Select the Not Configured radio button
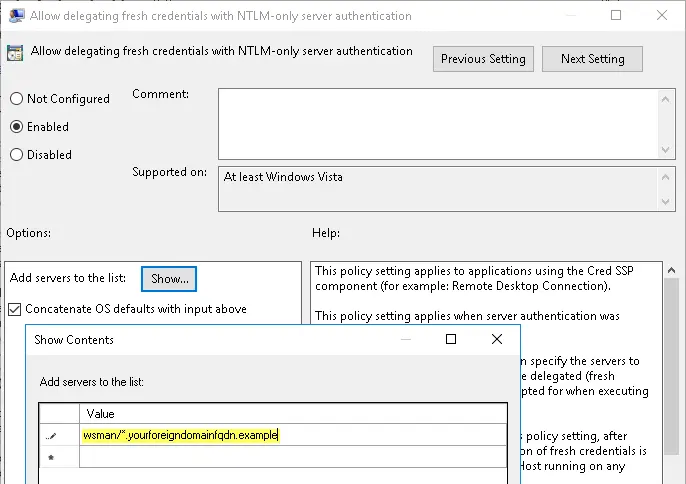Viewport: 686px width, 484px height. 17,99
